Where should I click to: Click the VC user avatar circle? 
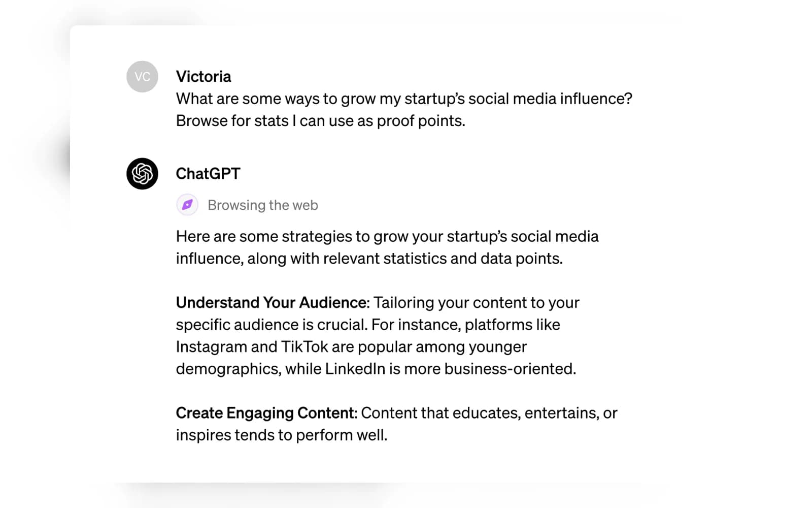(x=142, y=77)
